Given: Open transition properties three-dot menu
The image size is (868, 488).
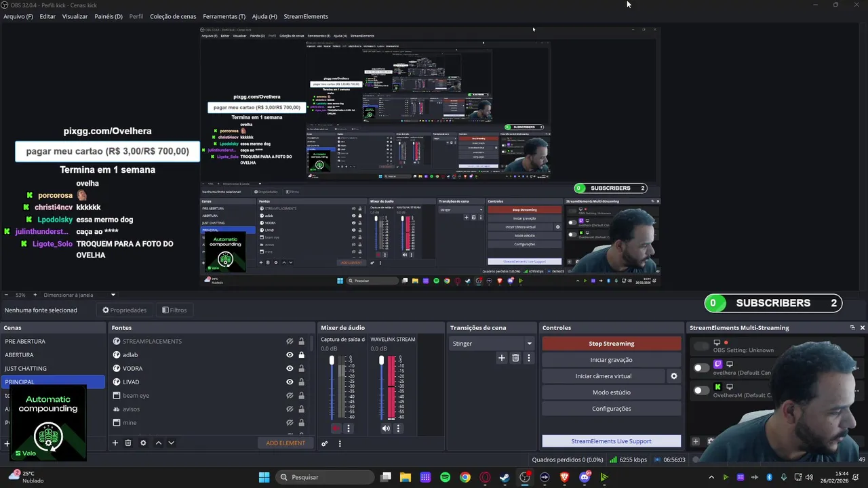Looking at the screenshot, I should click(529, 358).
